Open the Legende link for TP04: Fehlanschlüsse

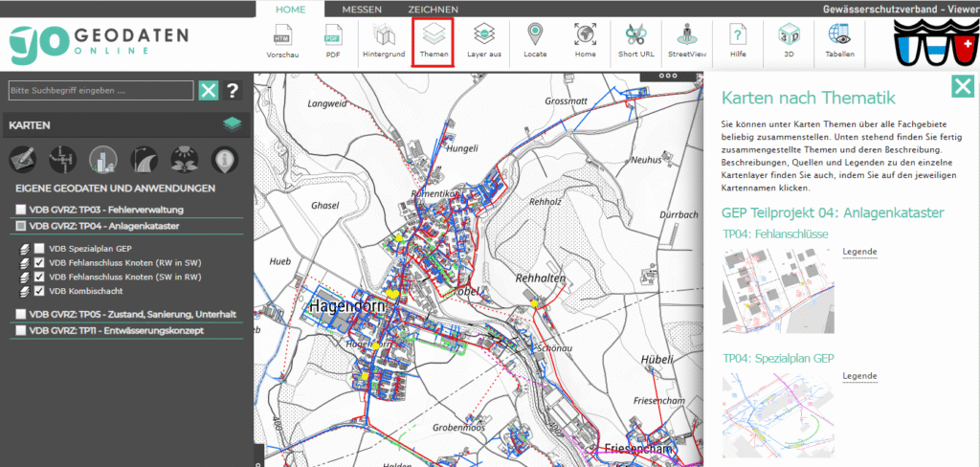pyautogui.click(x=859, y=252)
